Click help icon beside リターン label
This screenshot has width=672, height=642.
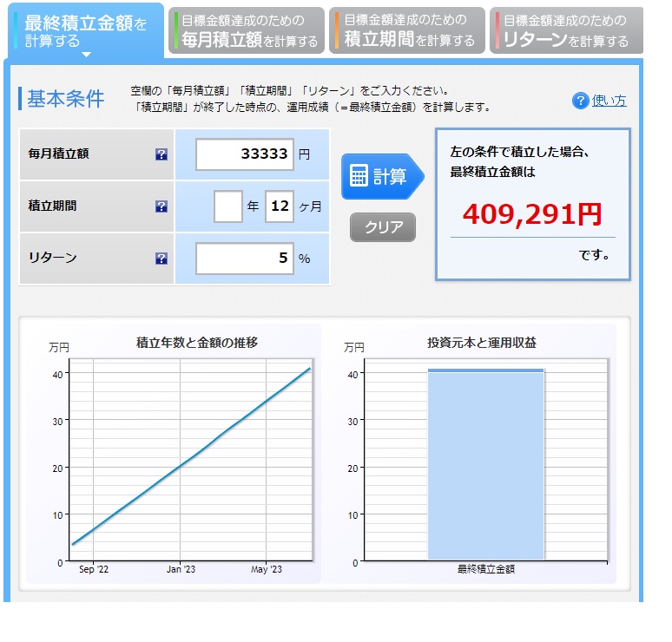161,258
